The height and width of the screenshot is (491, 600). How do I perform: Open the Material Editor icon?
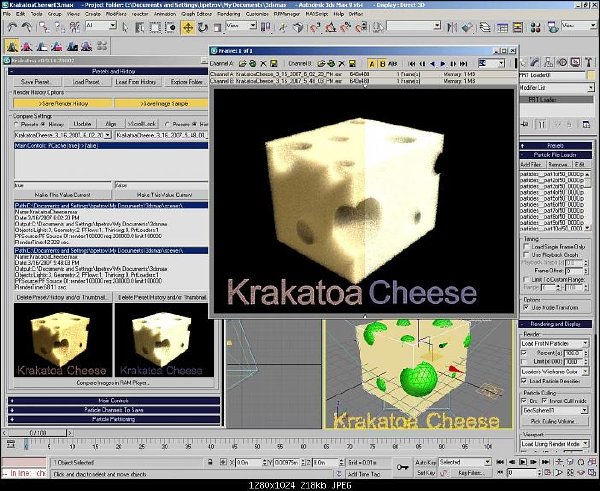(x=536, y=27)
